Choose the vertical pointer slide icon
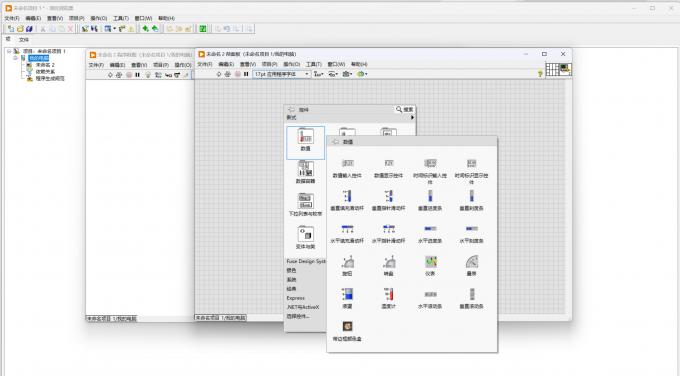 coord(389,196)
